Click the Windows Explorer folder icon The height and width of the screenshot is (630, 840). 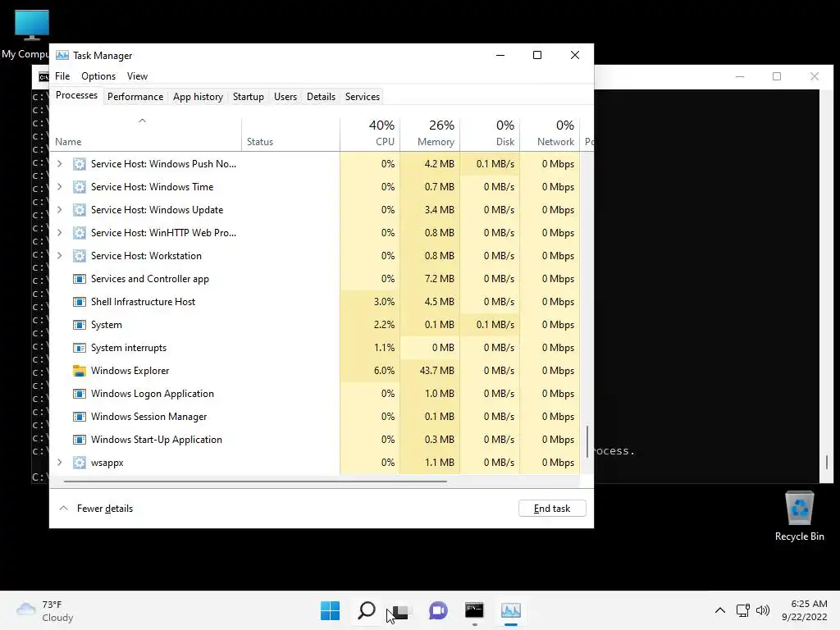(x=80, y=371)
